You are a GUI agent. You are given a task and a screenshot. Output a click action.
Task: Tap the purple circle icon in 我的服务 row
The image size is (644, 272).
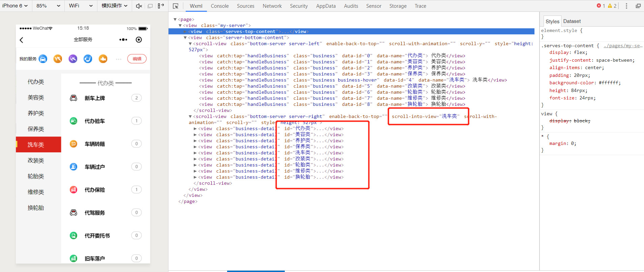coord(73,59)
